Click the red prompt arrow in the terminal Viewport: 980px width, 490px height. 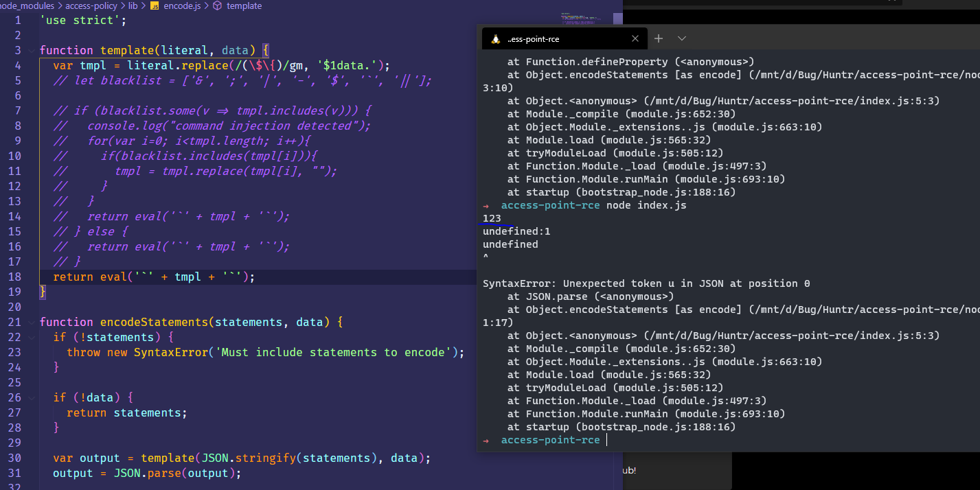(488, 205)
